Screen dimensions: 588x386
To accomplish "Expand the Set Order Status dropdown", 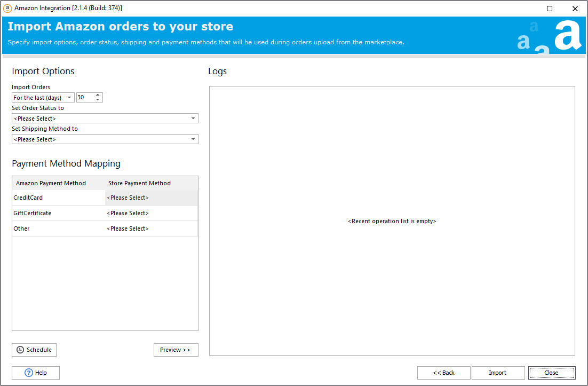I will [105, 119].
